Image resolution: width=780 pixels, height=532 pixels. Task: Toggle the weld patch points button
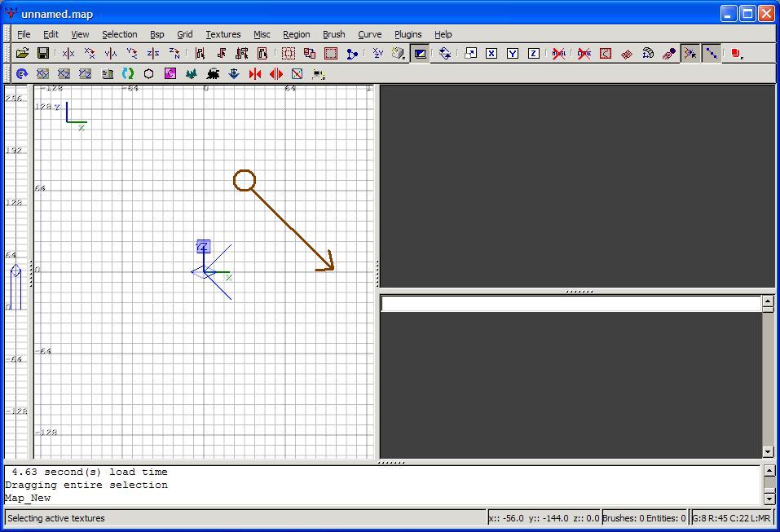690,53
